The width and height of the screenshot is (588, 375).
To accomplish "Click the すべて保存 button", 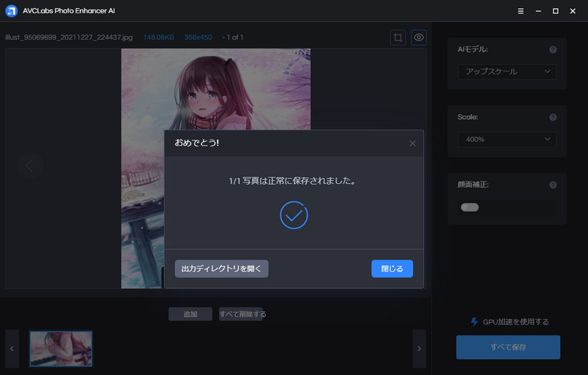I will point(508,347).
